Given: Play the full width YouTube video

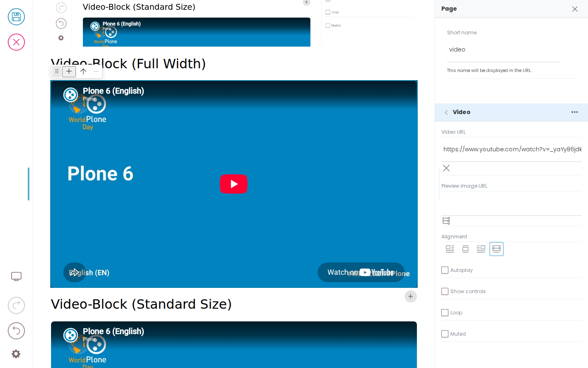Looking at the screenshot, I should pyautogui.click(x=234, y=184).
